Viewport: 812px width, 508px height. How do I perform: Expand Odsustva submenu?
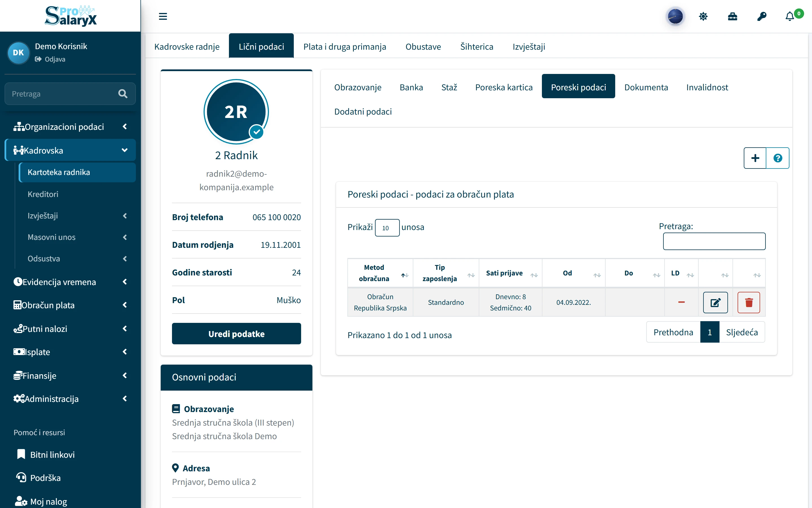[x=77, y=258]
